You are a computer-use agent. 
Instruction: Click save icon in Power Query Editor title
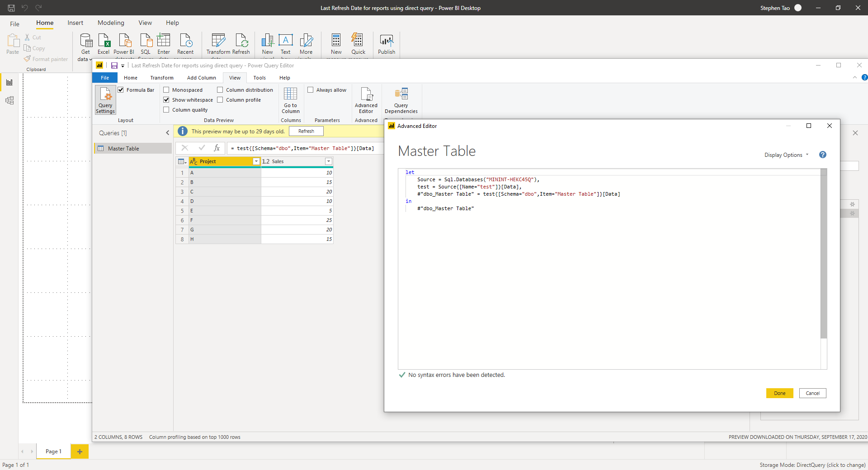pos(114,66)
